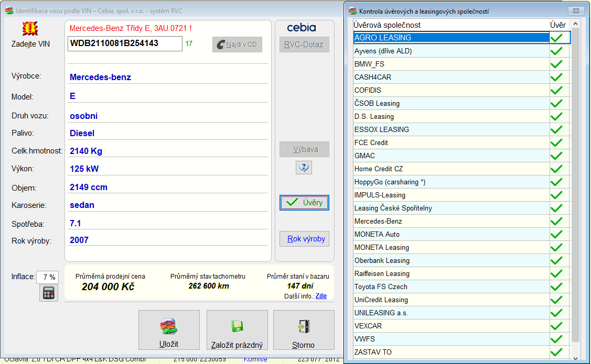Click green checkmark for AGRO LEASING
This screenshot has height=364, width=591.
coord(556,38)
